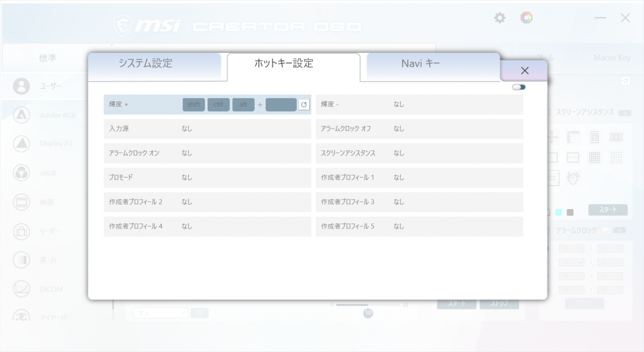The width and height of the screenshot is (644, 352).
Task: Choose the solid grid screen assistance icon
Action: [594, 157]
